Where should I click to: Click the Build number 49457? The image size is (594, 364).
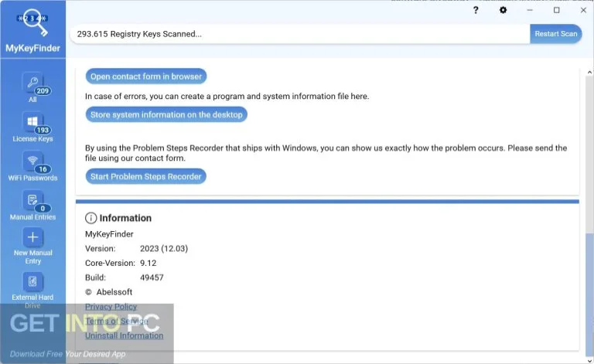152,277
